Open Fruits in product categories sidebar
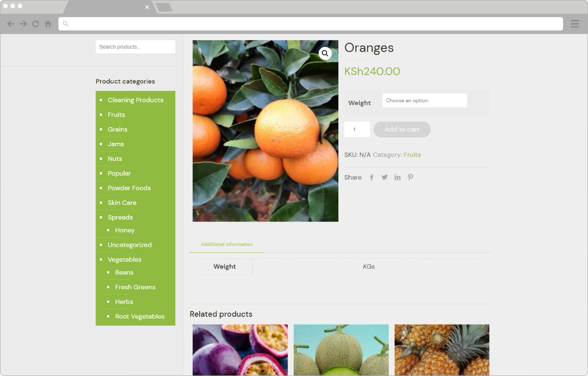 116,115
